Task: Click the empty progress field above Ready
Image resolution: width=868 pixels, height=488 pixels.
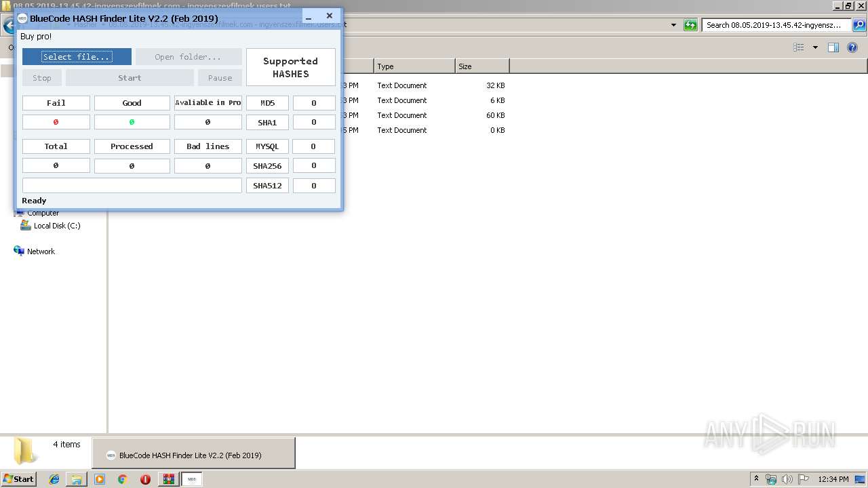Action: (x=132, y=186)
